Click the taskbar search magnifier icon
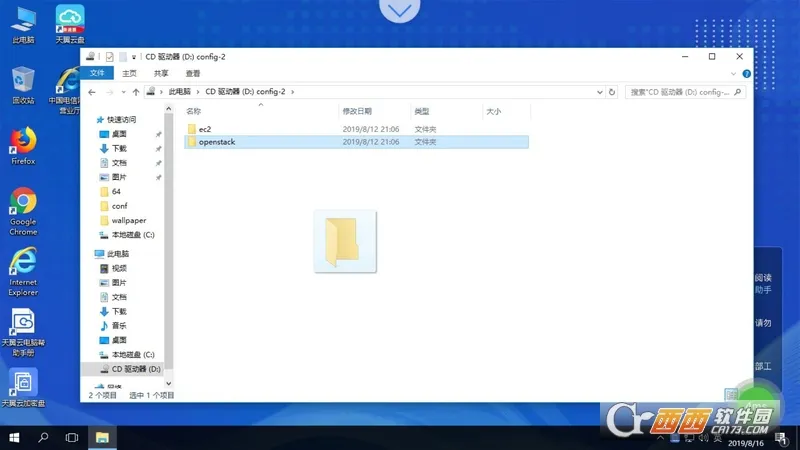The image size is (800, 450). pyautogui.click(x=44, y=438)
